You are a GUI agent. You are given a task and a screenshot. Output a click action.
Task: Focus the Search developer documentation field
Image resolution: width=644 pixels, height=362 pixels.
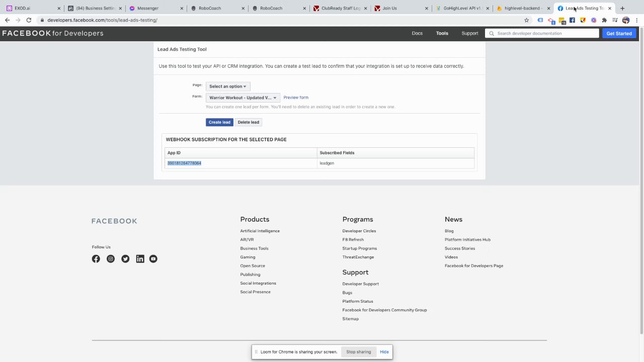pyautogui.click(x=542, y=33)
